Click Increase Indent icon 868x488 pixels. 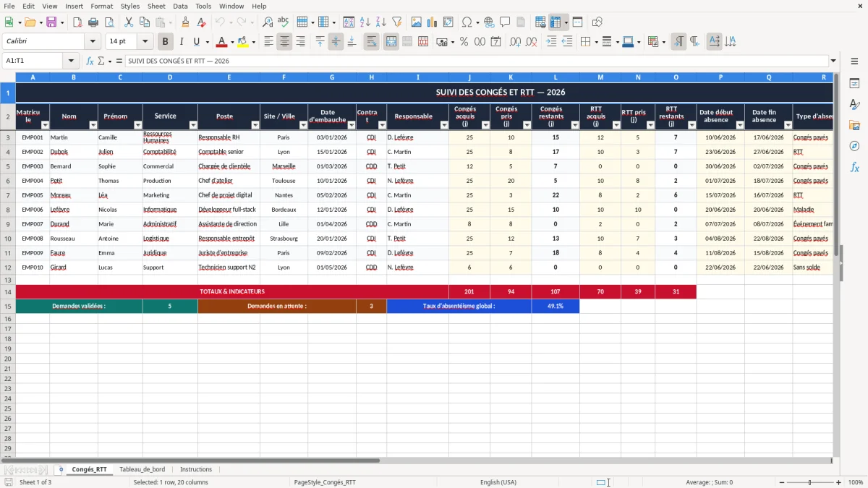[x=551, y=42]
